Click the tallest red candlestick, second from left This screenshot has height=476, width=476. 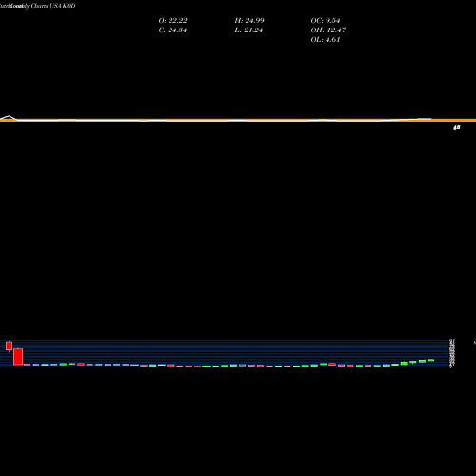(x=18, y=356)
